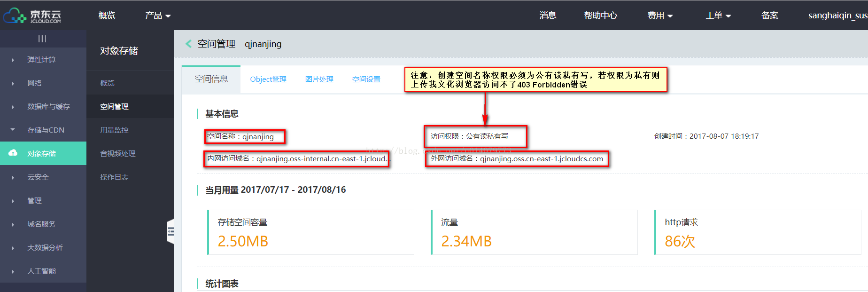The width and height of the screenshot is (868, 292).
Task: Open the 产品 dropdown menu
Action: click(158, 16)
